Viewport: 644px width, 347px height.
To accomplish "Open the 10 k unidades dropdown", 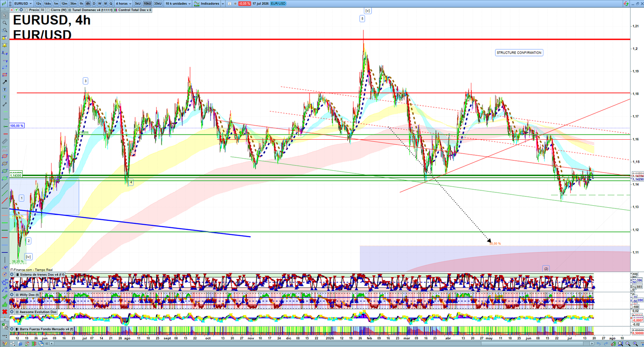I will (178, 3).
